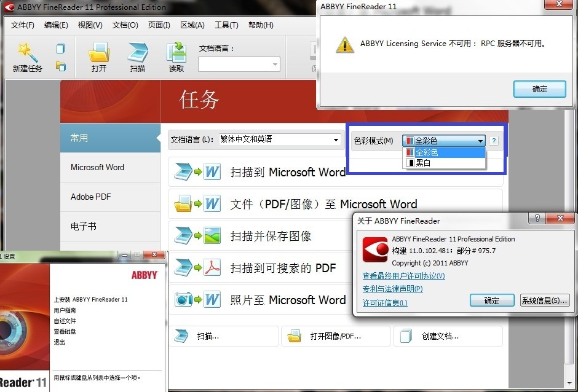Screen dimensions: 578x392
Task: Click the bottom 扫描... button
Action: coord(224,336)
